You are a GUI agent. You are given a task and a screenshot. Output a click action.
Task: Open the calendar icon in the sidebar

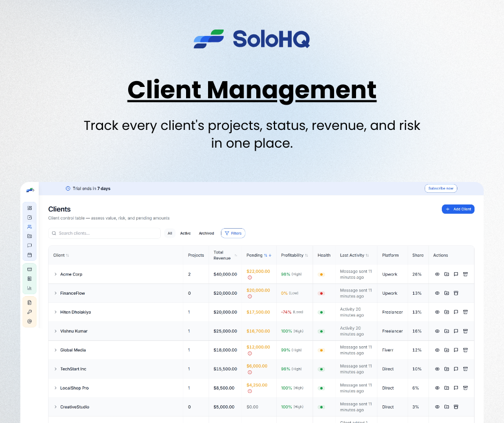(x=29, y=254)
